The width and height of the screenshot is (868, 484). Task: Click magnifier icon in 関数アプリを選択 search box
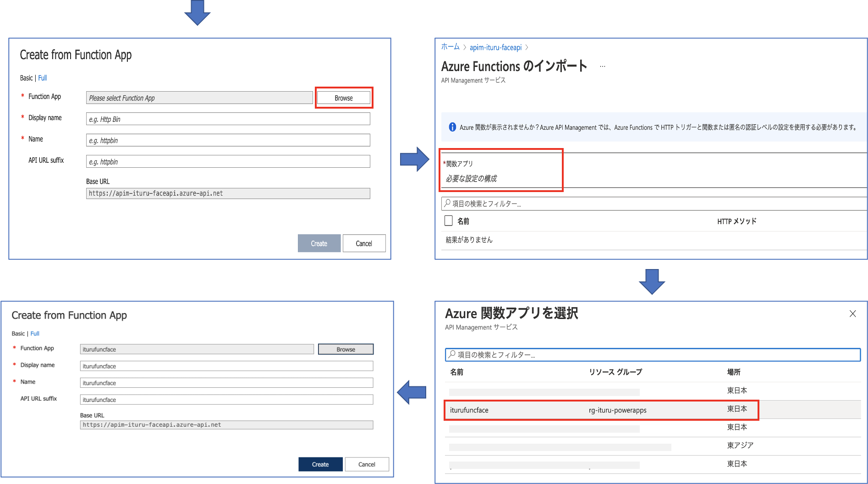coord(452,354)
